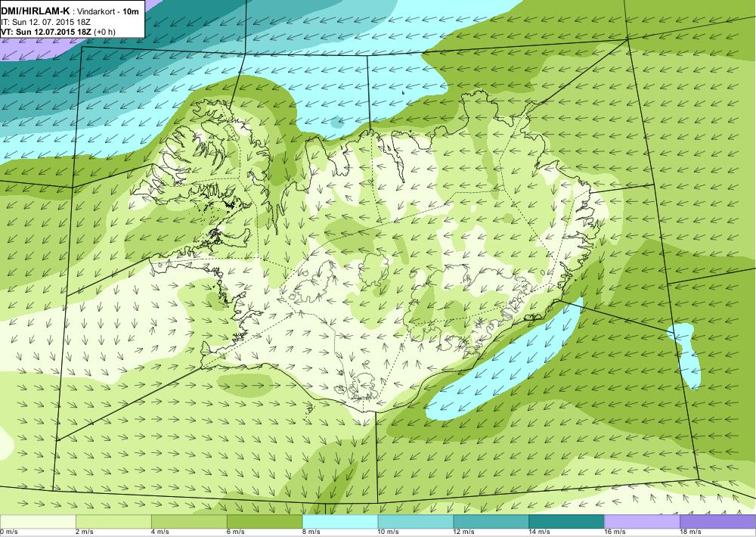Click the 18 m/s purple legend swatch

point(718,521)
